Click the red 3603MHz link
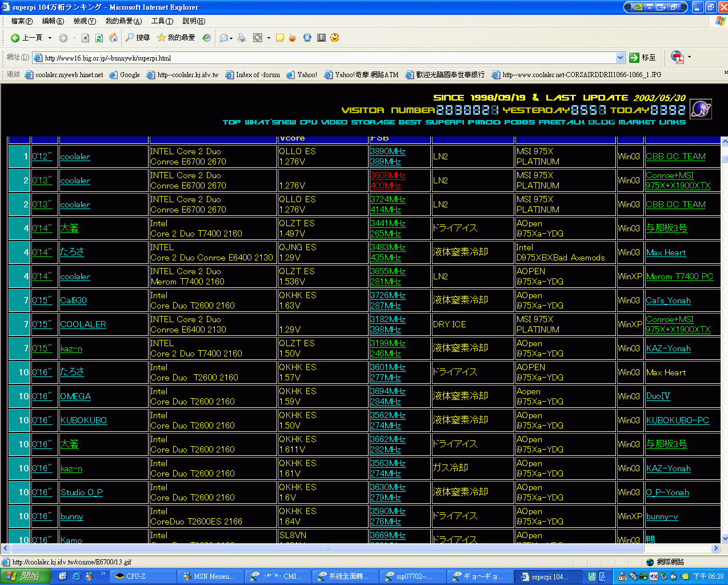 [x=387, y=175]
